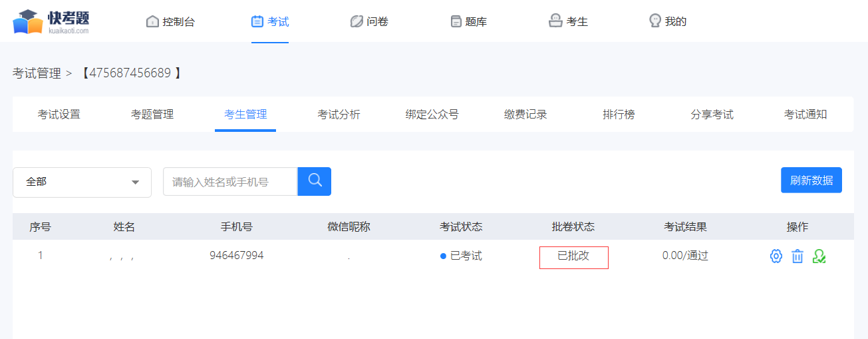The height and width of the screenshot is (339, 868).
Task: Click the 考试管理 breadcrumb link
Action: click(x=37, y=73)
